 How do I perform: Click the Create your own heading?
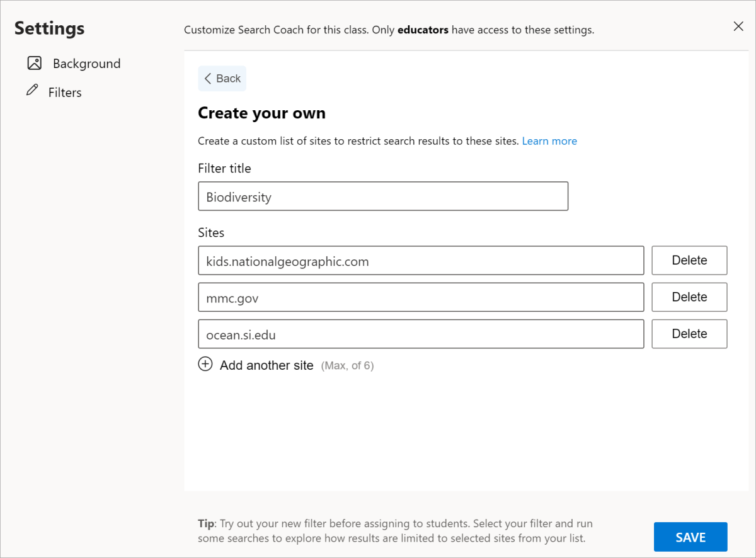(261, 113)
